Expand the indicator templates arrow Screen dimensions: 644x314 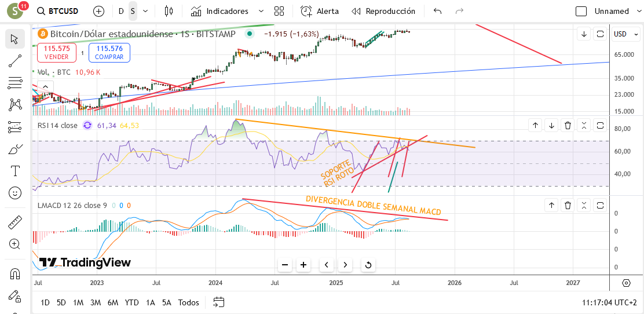pos(261,11)
